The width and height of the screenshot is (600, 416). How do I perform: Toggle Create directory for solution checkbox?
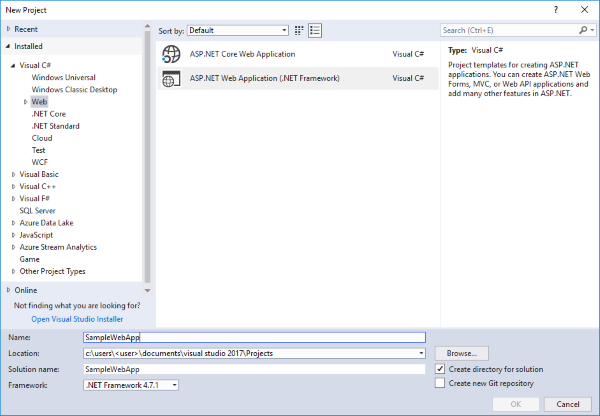[x=440, y=369]
